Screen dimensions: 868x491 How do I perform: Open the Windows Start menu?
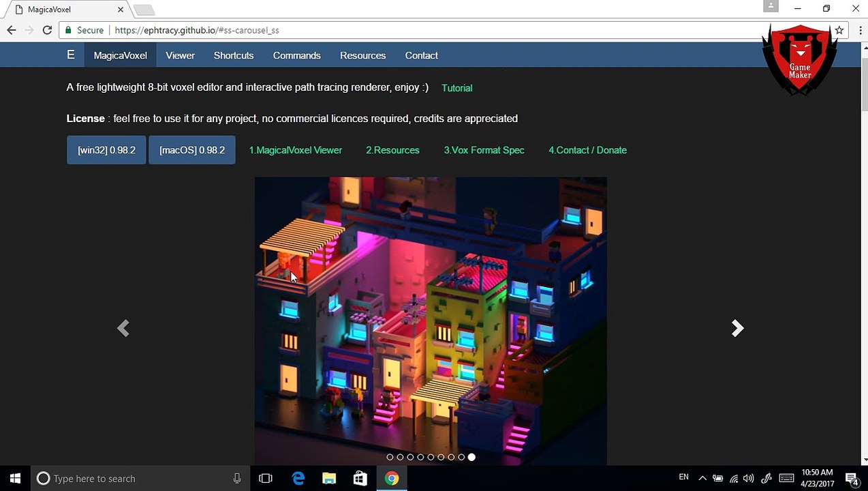pos(16,478)
